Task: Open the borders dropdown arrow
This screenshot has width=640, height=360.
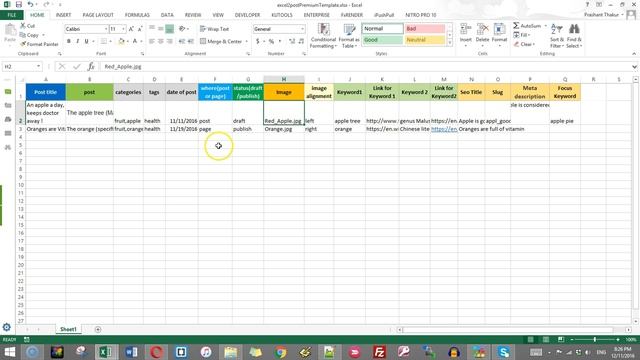Action: coord(110,41)
